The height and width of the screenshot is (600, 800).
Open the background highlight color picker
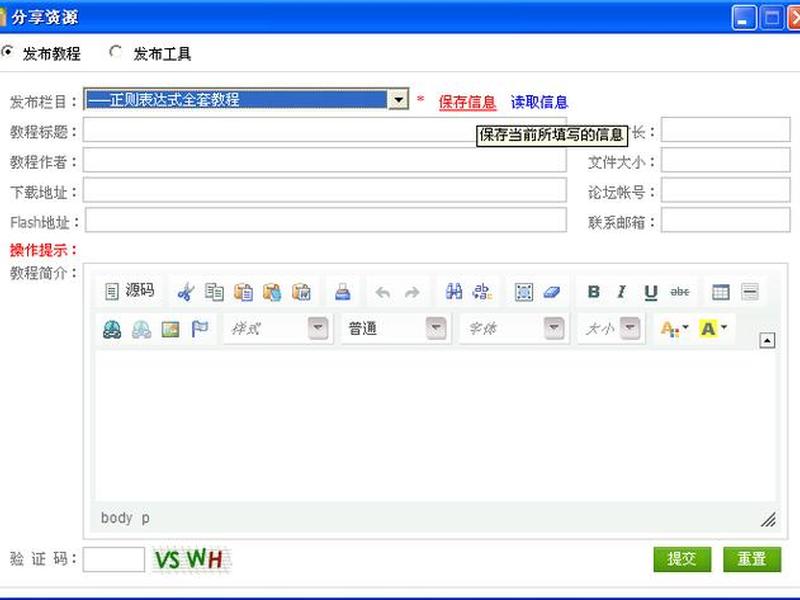pos(713,329)
